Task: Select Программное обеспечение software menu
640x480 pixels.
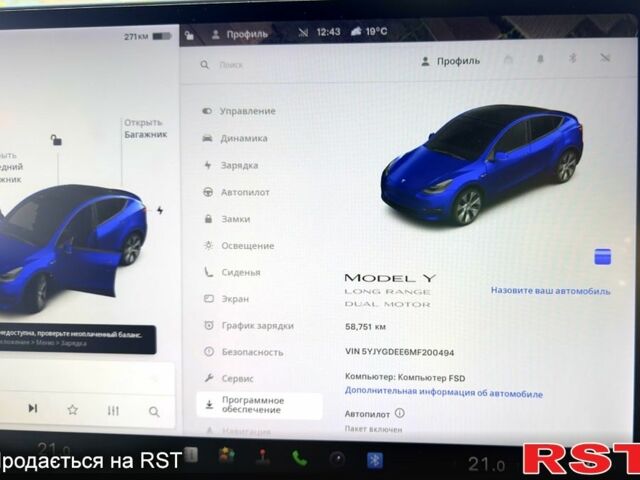Action: click(259, 405)
